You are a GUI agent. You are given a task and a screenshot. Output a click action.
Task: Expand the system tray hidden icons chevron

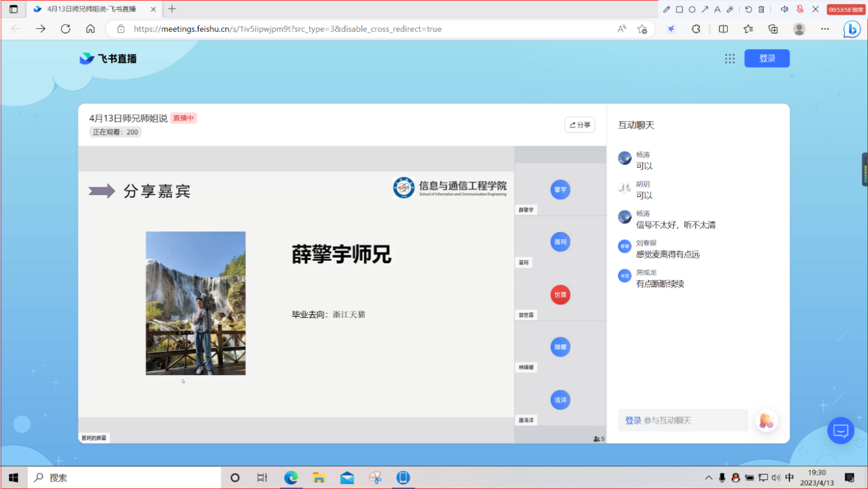709,478
